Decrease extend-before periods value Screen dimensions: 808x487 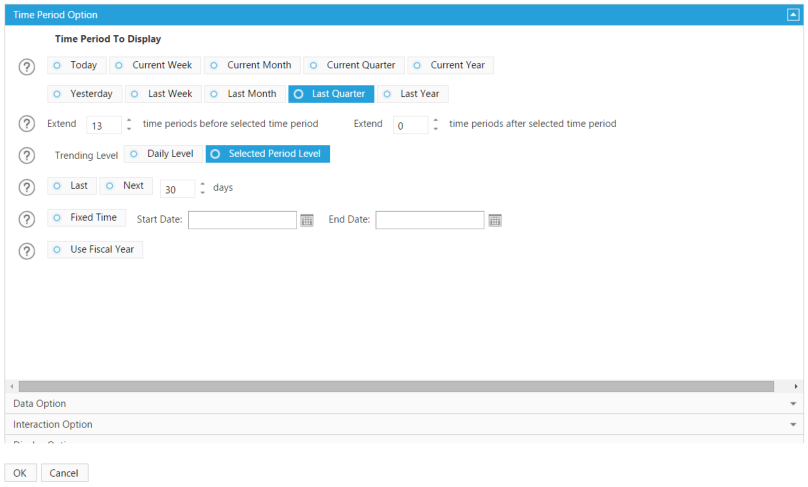point(129,128)
